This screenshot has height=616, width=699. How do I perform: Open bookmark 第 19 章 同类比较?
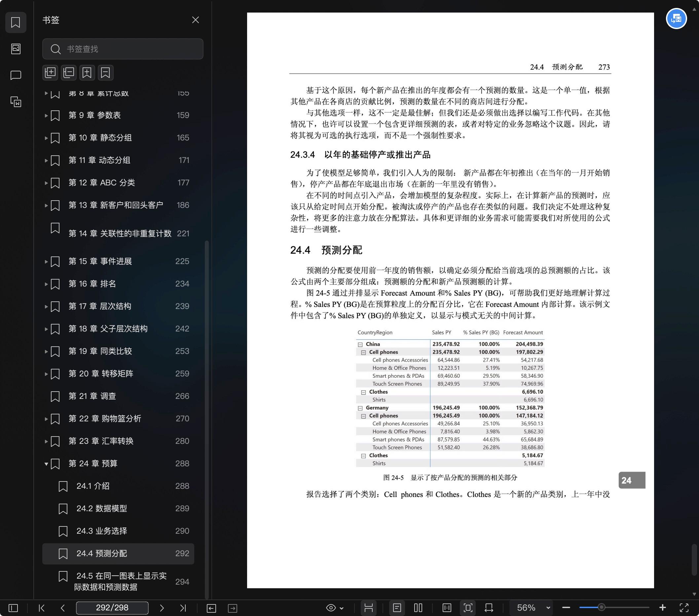coord(118,352)
